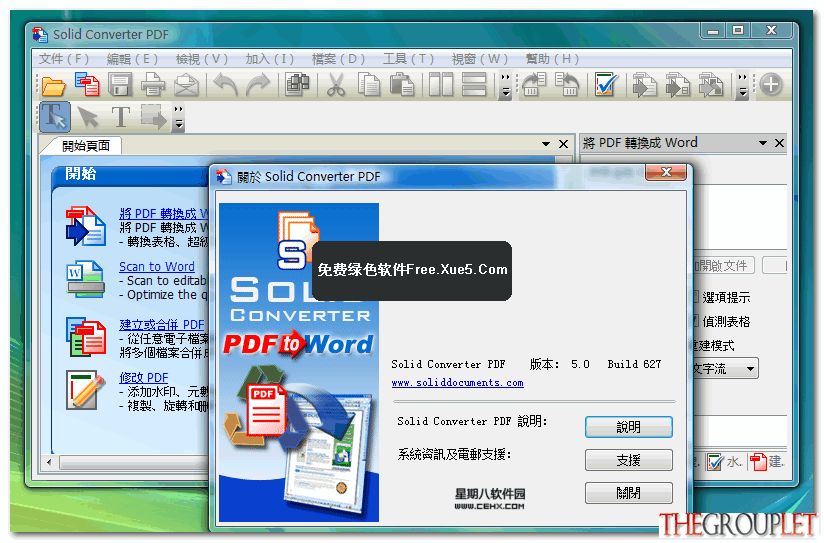This screenshot has height=543, width=824.
Task: Click the Scan to Word scanner icon
Action: [x=86, y=279]
